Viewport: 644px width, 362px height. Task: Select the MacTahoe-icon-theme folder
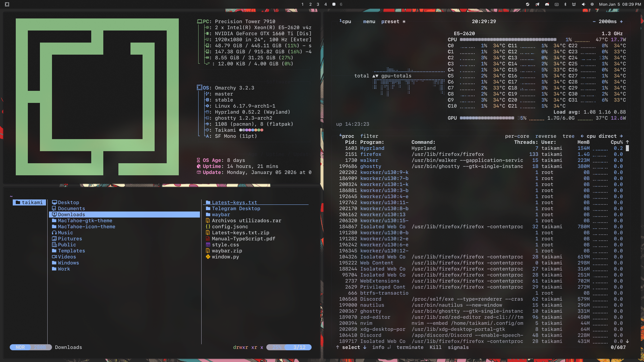point(124,227)
